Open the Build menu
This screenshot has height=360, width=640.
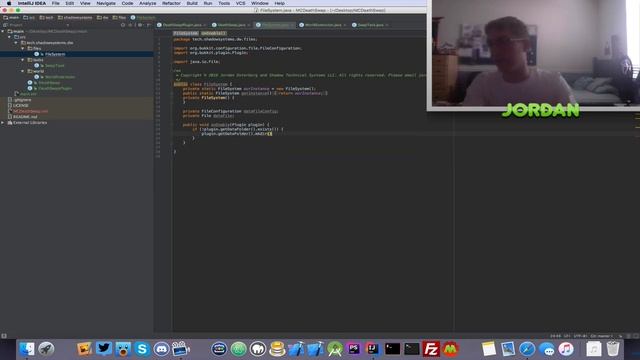(192, 3)
